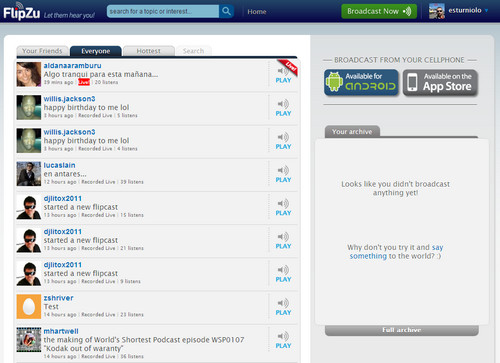Switch to the Your Friends tab
Viewport: 500px width, 363px height.
43,51
